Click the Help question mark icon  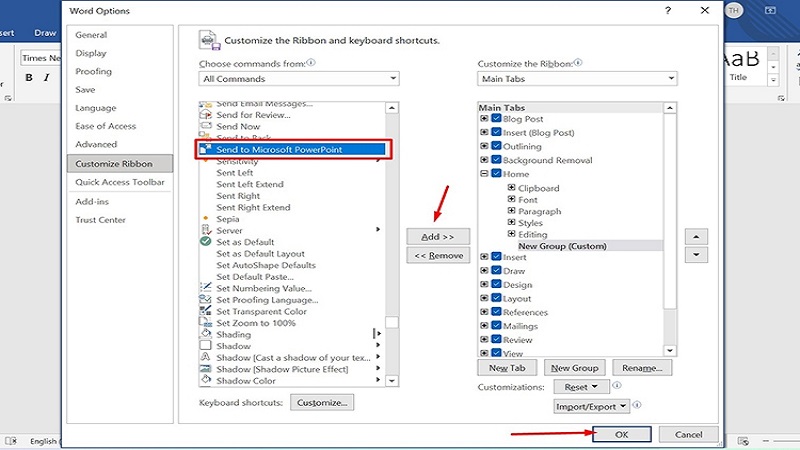(668, 11)
